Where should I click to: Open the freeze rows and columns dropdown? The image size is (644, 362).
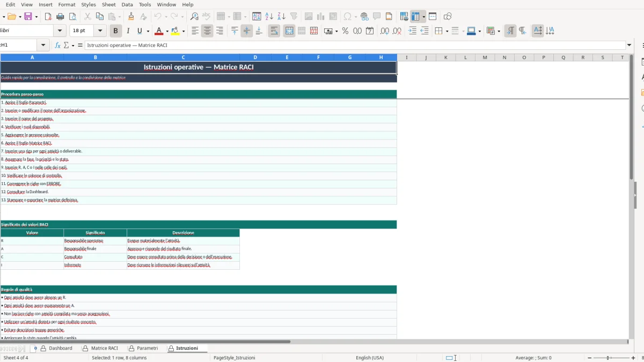(423, 17)
